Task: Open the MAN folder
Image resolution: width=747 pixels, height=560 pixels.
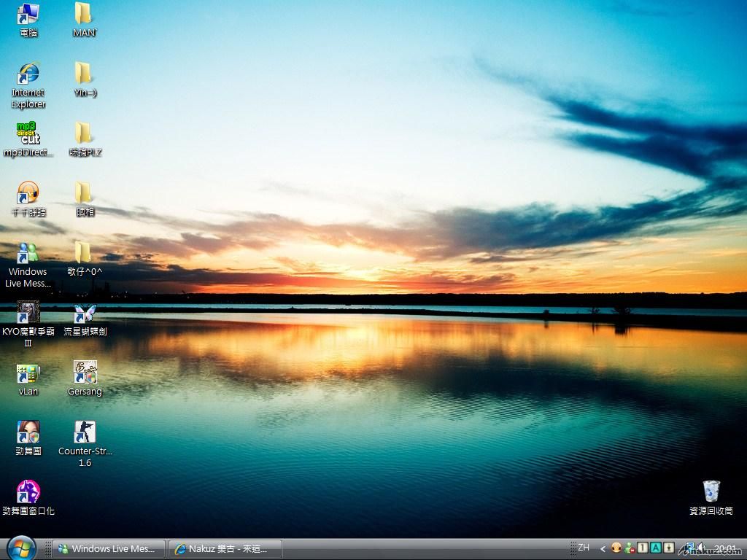Action: (84, 15)
